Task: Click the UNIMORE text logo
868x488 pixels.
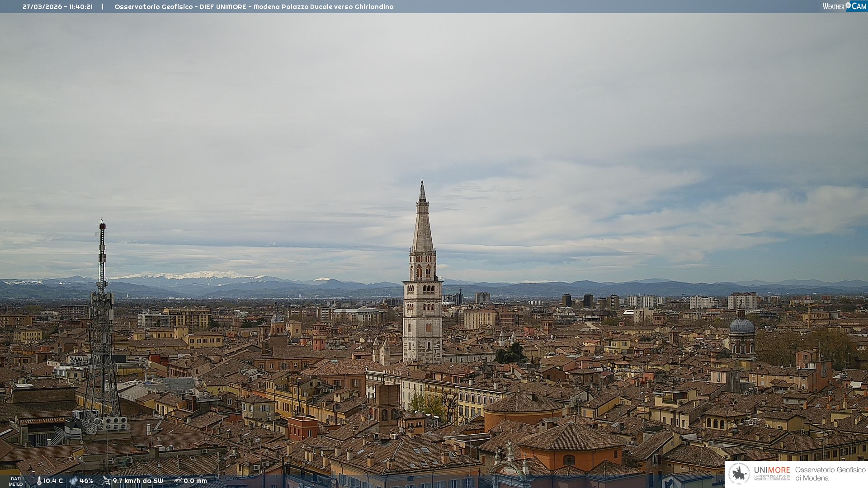Action: click(772, 470)
